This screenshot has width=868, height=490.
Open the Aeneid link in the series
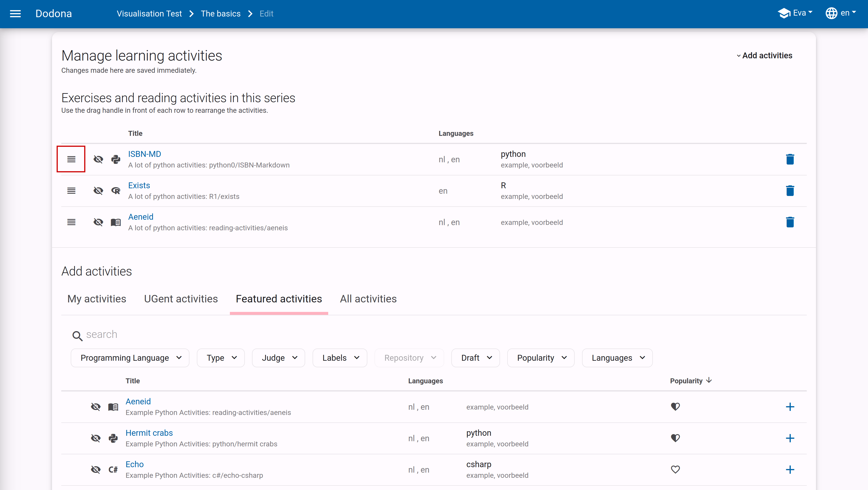[141, 217]
